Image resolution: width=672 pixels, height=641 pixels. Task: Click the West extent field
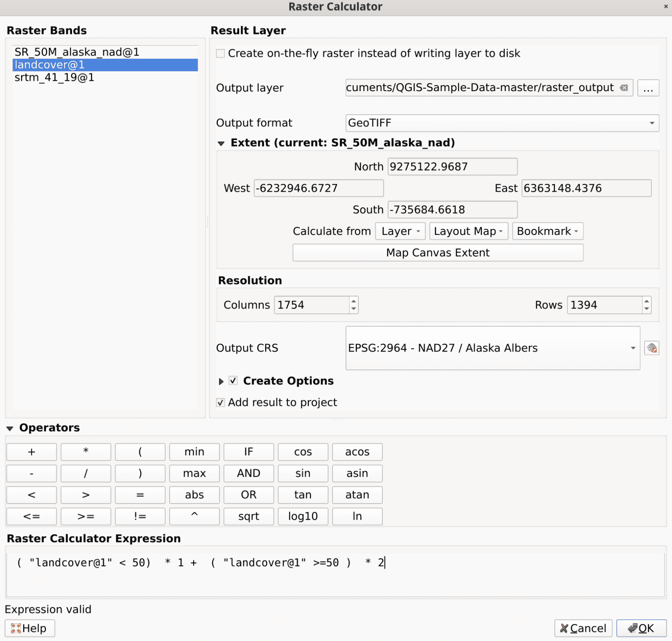319,188
